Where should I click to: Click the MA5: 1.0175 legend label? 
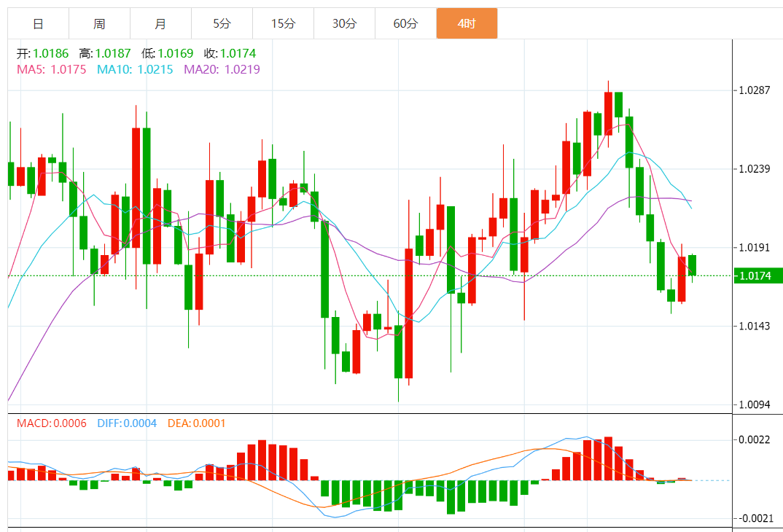click(x=52, y=69)
